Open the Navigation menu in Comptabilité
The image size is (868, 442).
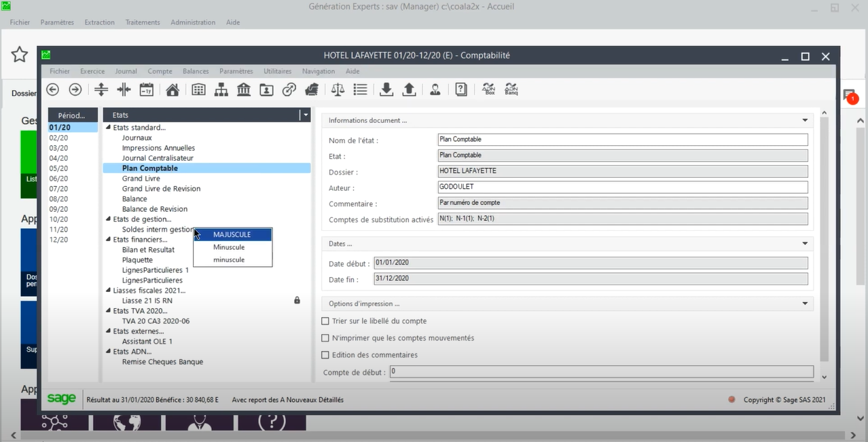[319, 71]
